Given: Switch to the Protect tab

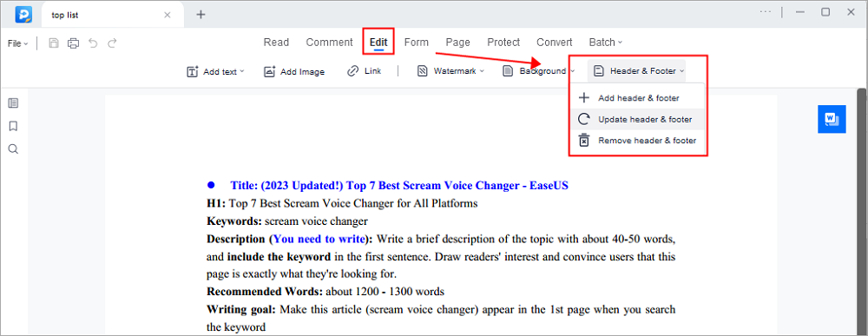Looking at the screenshot, I should tap(503, 42).
